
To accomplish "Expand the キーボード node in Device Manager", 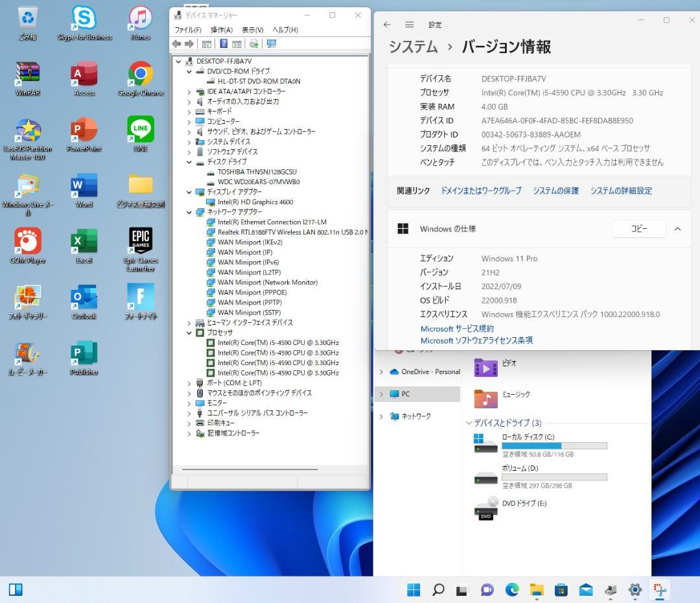I will click(189, 112).
